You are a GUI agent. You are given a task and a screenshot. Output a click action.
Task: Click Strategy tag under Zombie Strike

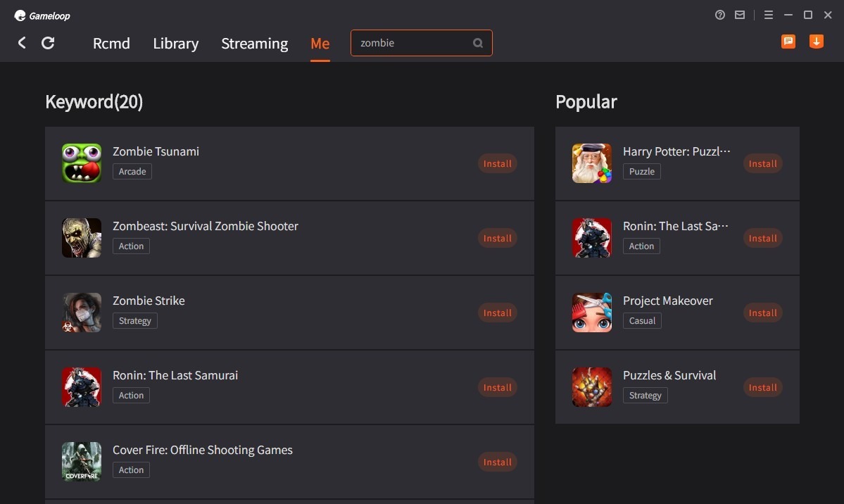point(135,320)
